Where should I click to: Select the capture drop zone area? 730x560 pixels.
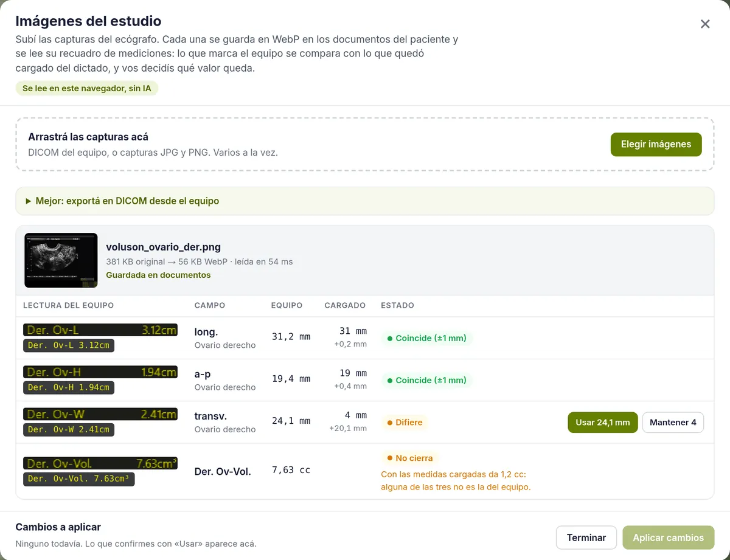tap(365, 144)
